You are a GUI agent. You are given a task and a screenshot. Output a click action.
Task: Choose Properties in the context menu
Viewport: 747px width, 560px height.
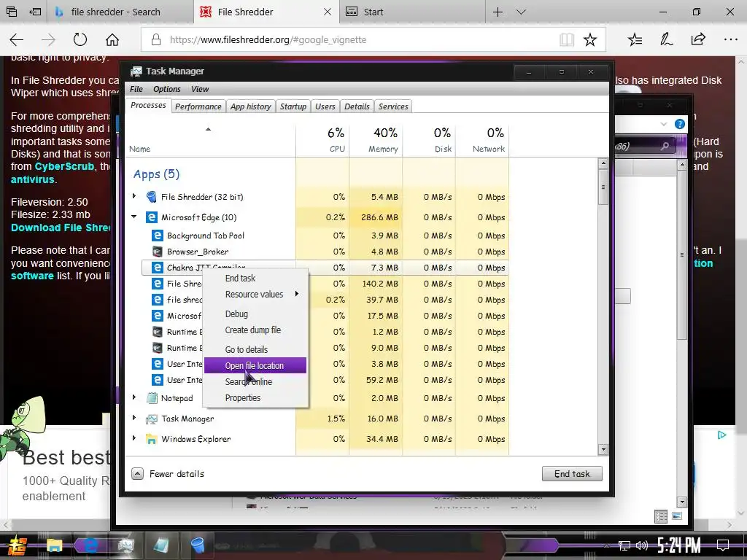(x=255, y=397)
